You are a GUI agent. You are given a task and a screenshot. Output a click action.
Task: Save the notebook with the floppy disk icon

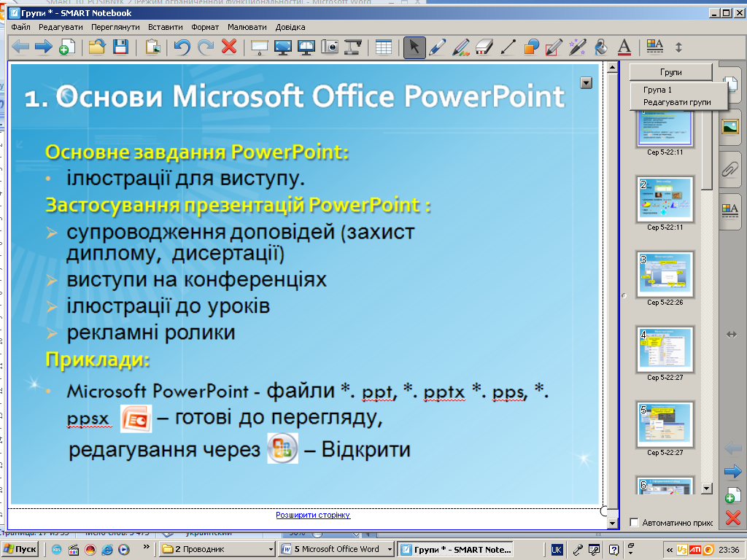(120, 47)
